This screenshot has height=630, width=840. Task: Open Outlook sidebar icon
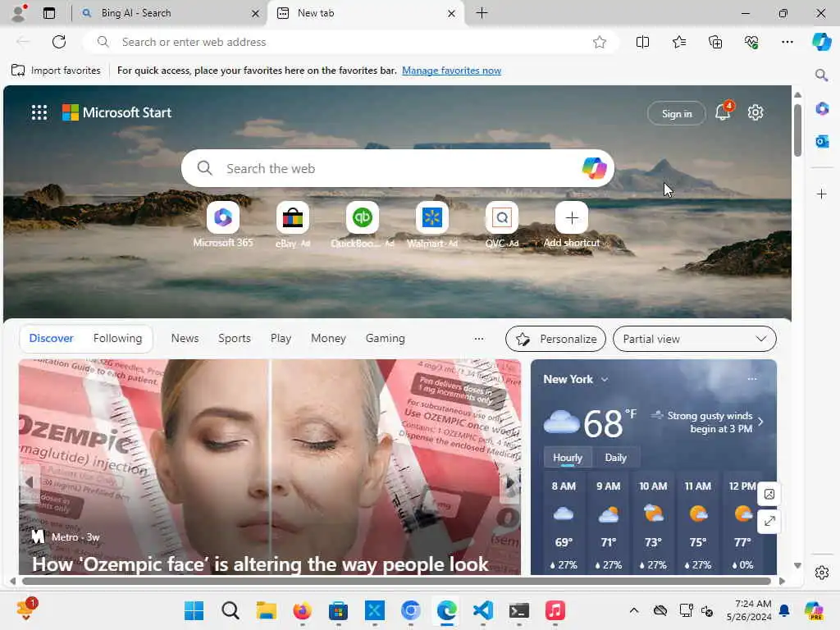[822, 141]
